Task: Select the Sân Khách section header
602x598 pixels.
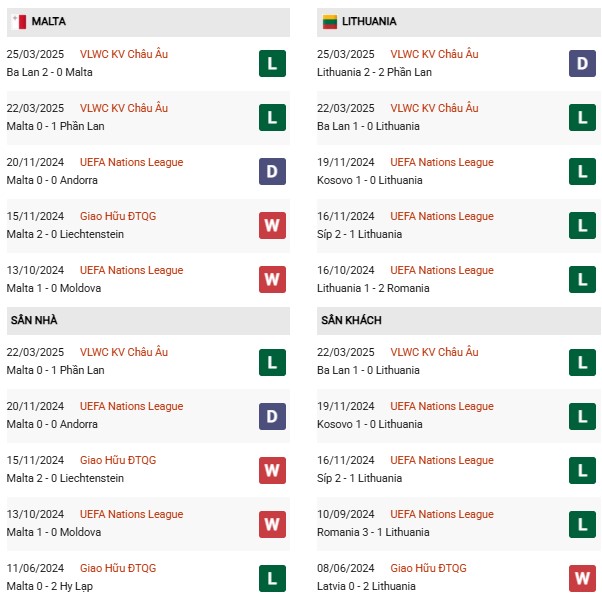Action: (459, 320)
